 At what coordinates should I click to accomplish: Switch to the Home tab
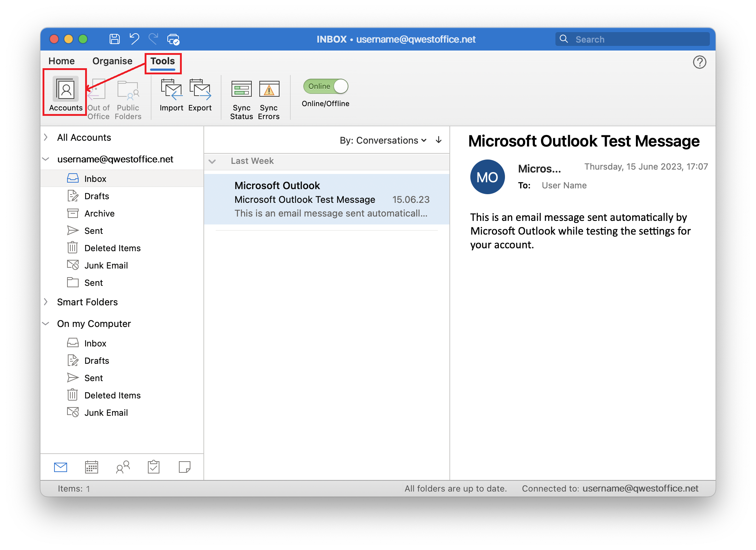62,61
